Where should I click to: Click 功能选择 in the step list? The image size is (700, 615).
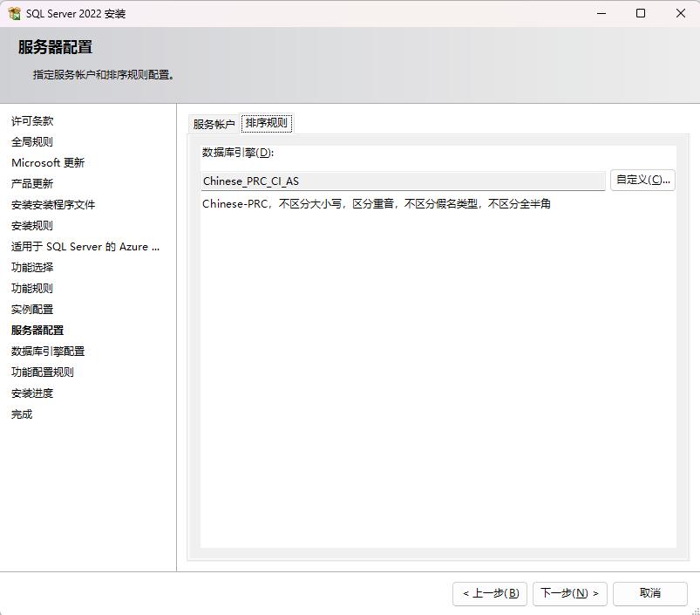tap(32, 268)
